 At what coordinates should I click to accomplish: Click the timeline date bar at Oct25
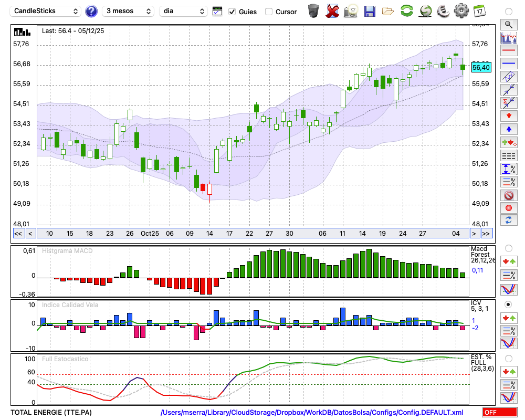(149, 234)
